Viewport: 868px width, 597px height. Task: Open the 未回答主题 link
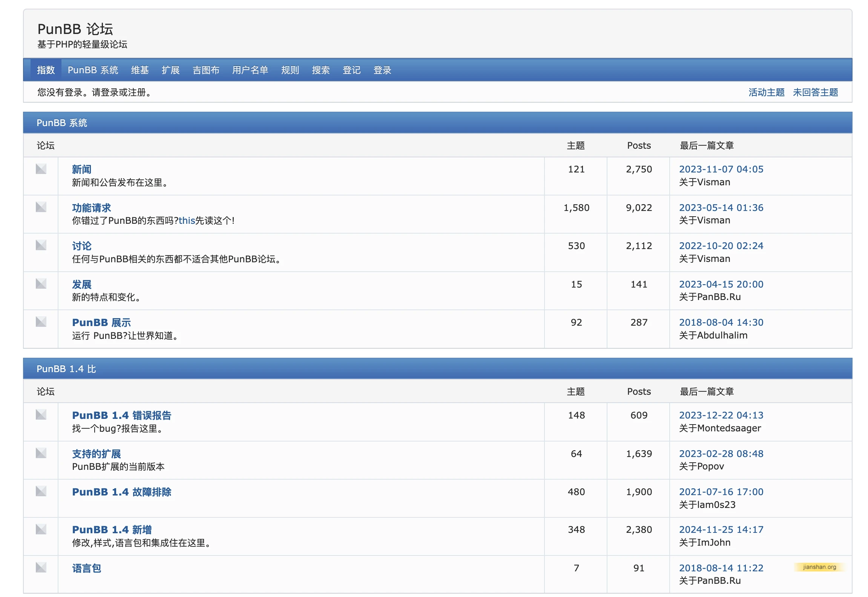point(815,92)
